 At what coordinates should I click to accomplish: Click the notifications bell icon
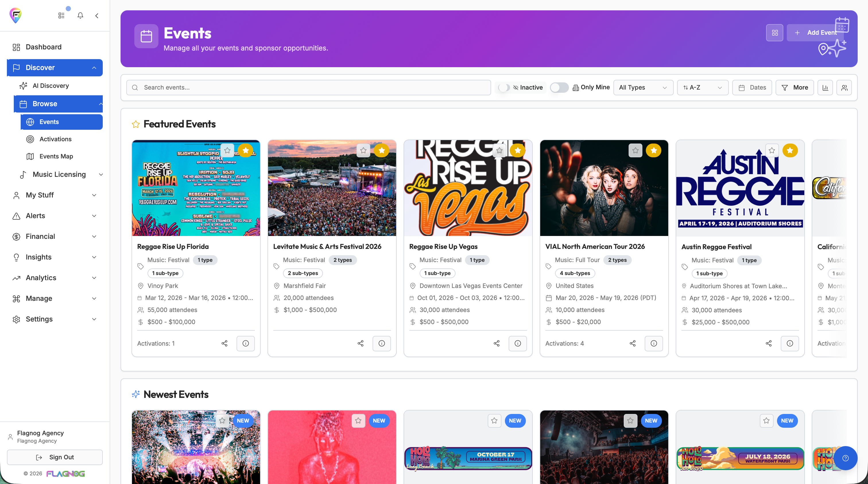click(80, 16)
